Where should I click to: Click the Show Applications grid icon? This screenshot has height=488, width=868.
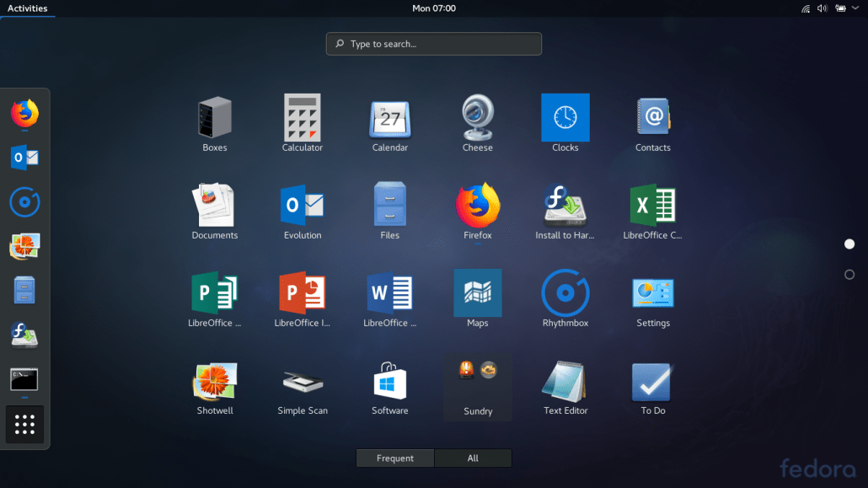tap(24, 424)
